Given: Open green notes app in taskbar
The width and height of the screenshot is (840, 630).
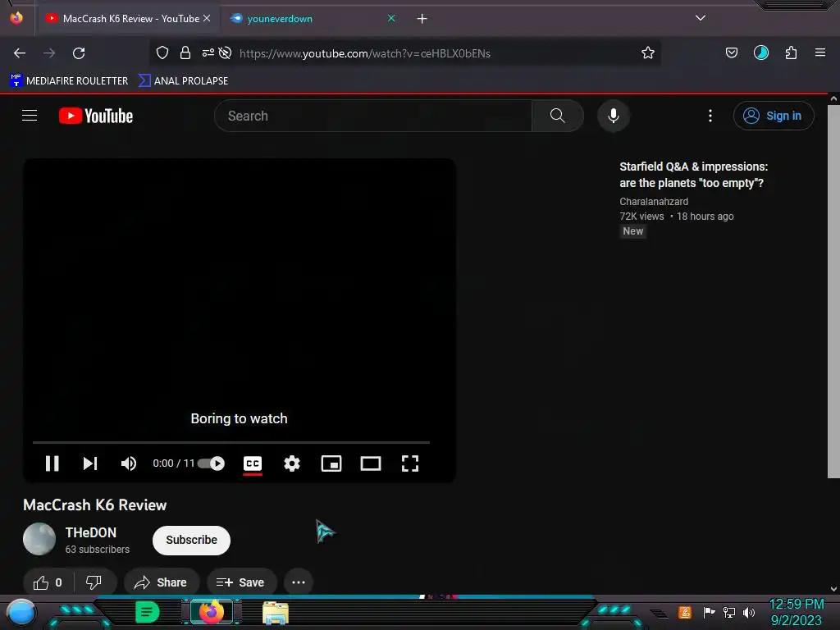Looking at the screenshot, I should pos(147,612).
